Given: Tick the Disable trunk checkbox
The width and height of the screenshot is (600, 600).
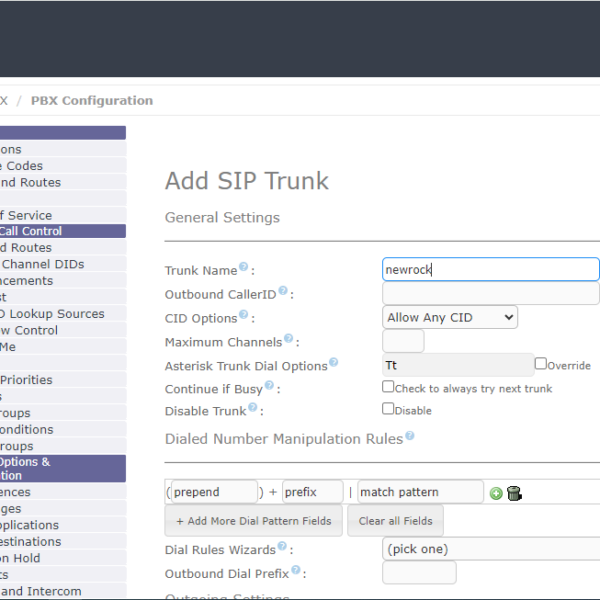Looking at the screenshot, I should click(388, 409).
